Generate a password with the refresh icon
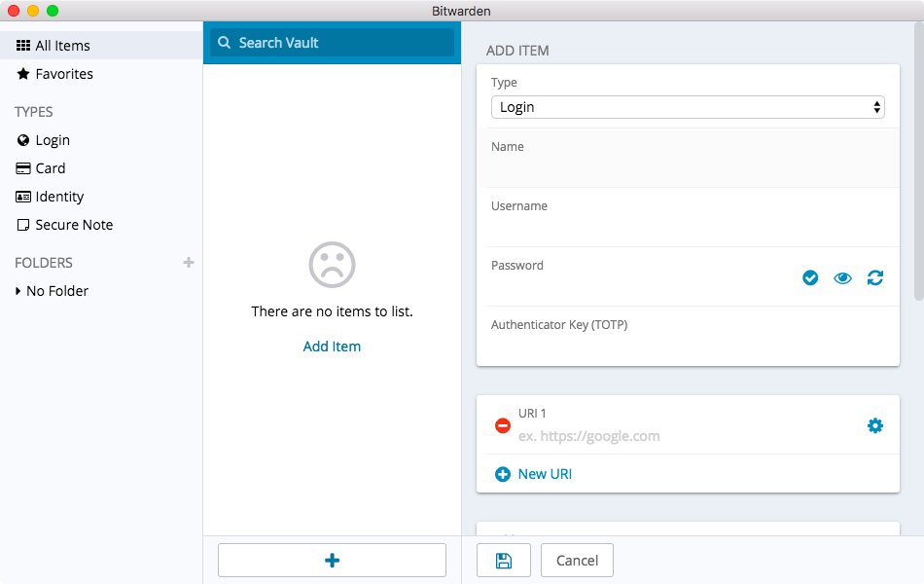Image resolution: width=924 pixels, height=584 pixels. [875, 277]
